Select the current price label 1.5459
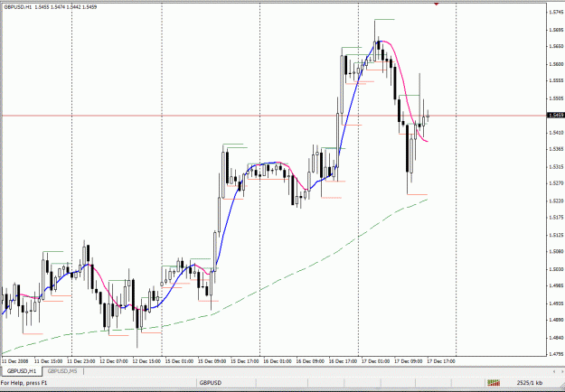This screenshot has height=392, width=565. click(x=556, y=116)
